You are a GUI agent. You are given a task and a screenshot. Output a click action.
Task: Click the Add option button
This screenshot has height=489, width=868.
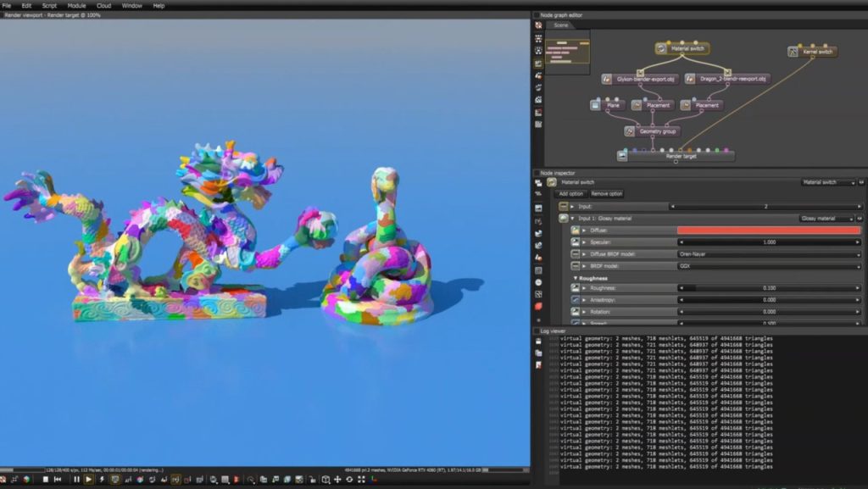[x=571, y=194]
